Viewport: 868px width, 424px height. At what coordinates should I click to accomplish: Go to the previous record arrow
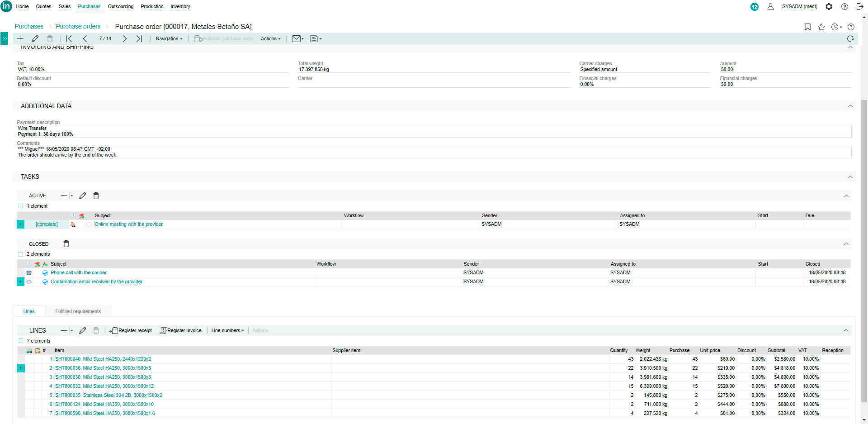85,39
